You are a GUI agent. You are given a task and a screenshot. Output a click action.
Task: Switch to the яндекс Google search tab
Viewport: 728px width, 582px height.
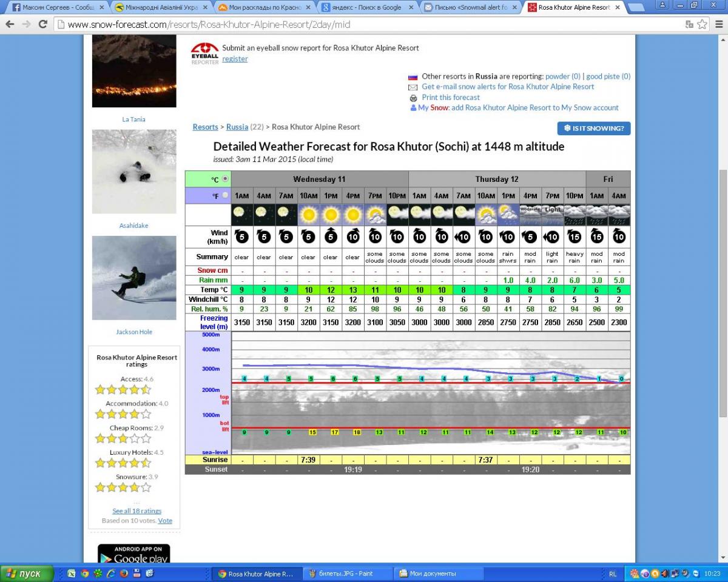[x=367, y=8]
